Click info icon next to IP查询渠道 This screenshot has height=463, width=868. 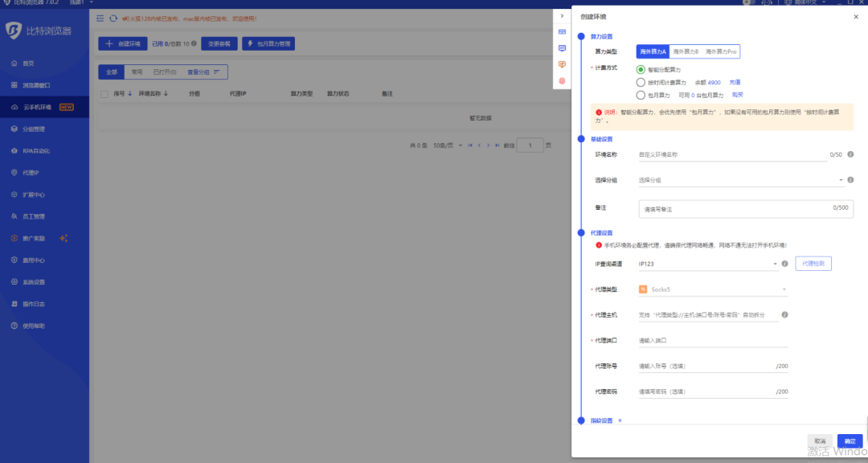pyautogui.click(x=785, y=264)
